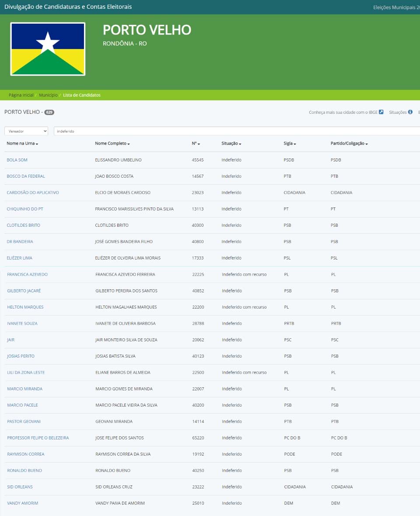The image size is (420, 516).
Task: Navigate to Município breadcrumb
Action: click(x=48, y=95)
